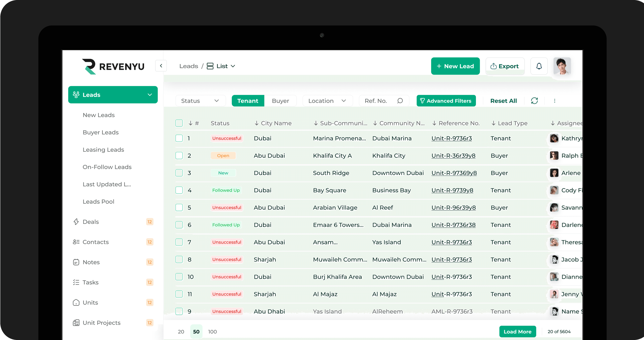Sort by the City Name column arrow
The image size is (644, 340).
tap(256, 123)
